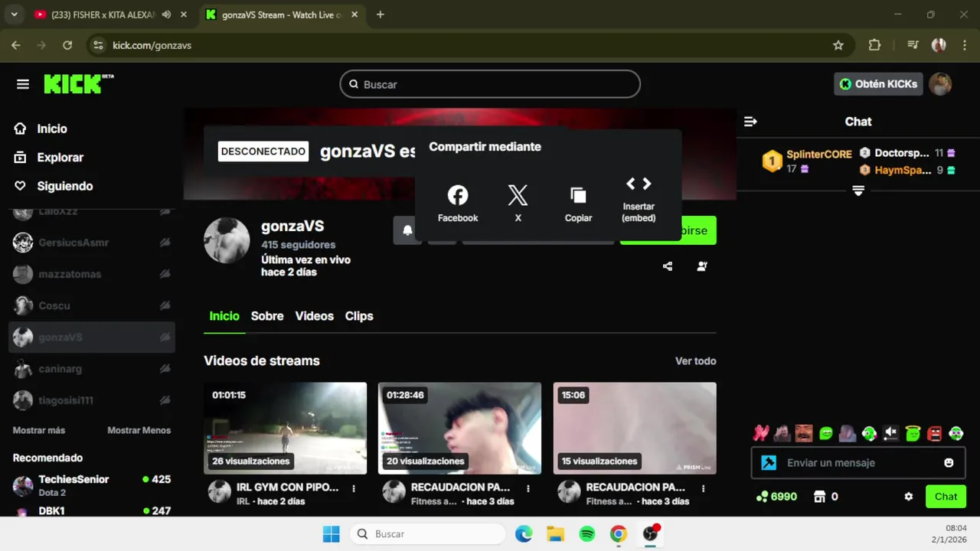Mute the FISHER x KITA YouTube tab audio
The image size is (980, 551).
(x=166, y=15)
